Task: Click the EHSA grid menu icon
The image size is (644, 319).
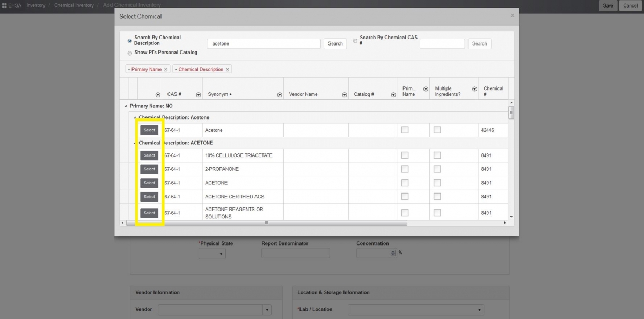Action: tap(5, 5)
